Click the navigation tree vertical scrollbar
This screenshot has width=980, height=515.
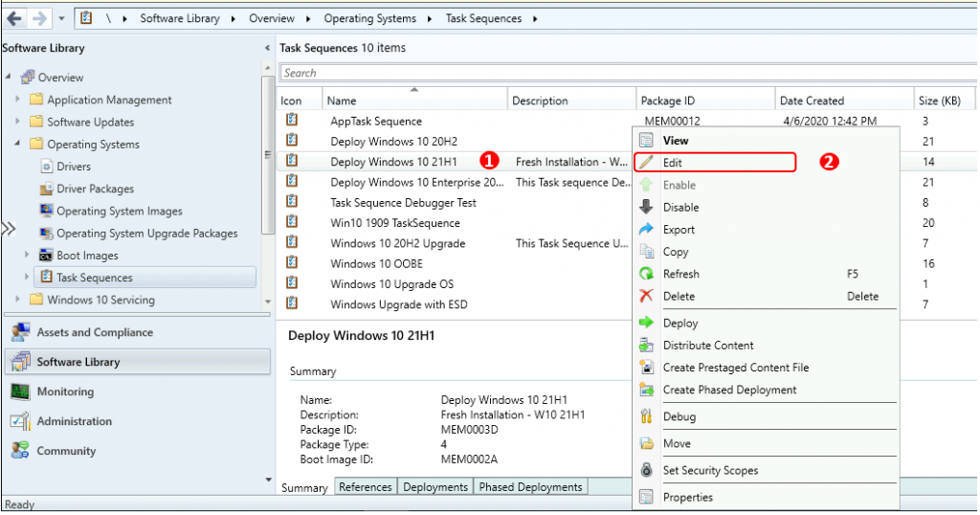(x=268, y=154)
